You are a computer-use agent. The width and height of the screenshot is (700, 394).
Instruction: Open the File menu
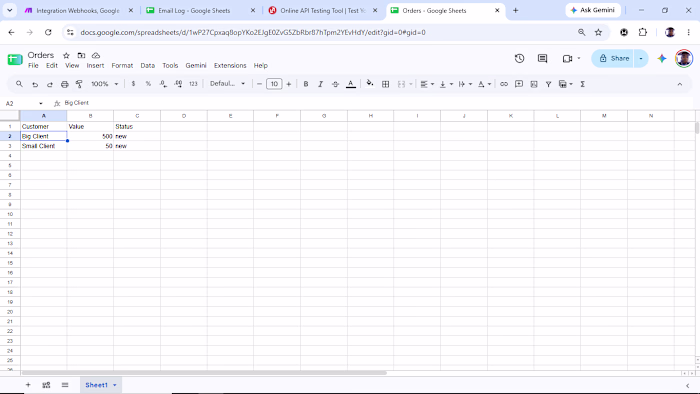(33, 66)
